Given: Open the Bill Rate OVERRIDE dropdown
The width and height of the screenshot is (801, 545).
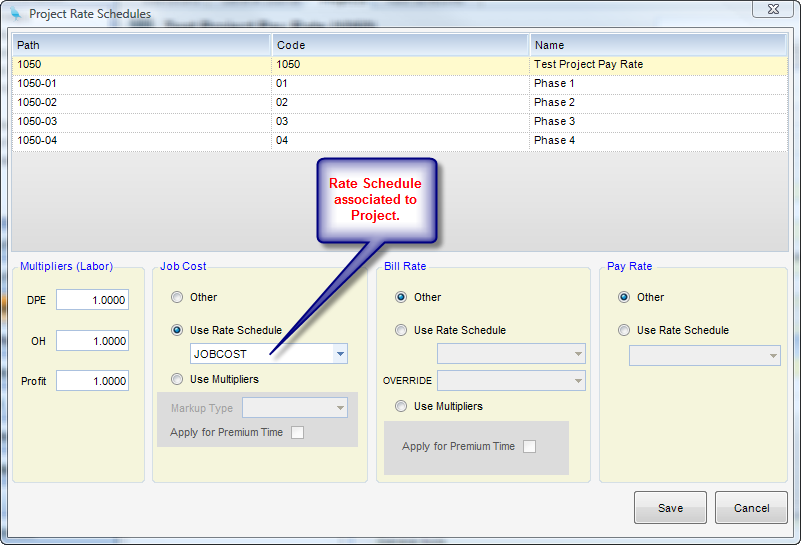Looking at the screenshot, I should point(577,380).
